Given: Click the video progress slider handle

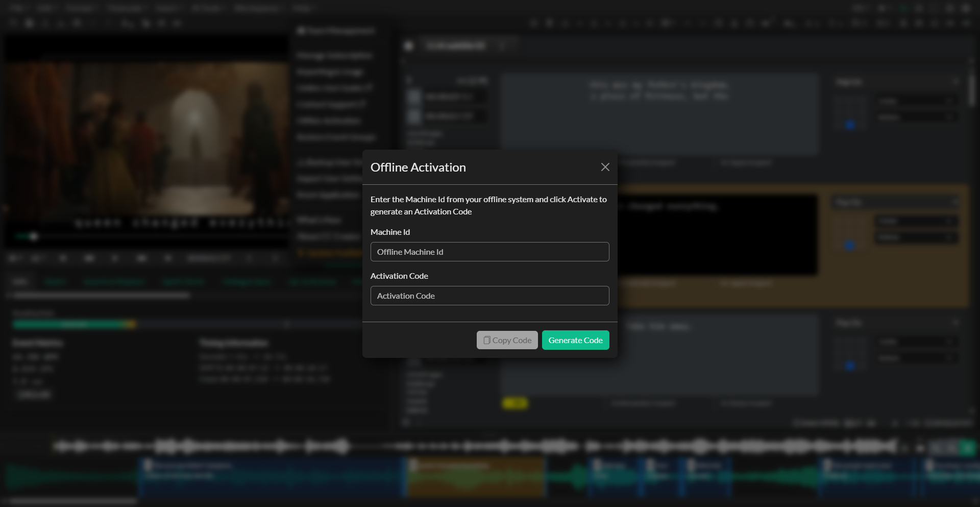Looking at the screenshot, I should [33, 236].
